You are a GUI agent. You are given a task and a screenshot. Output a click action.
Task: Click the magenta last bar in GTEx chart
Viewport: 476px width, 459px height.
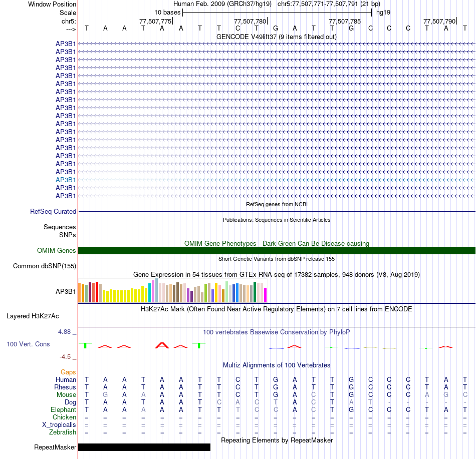click(266, 295)
